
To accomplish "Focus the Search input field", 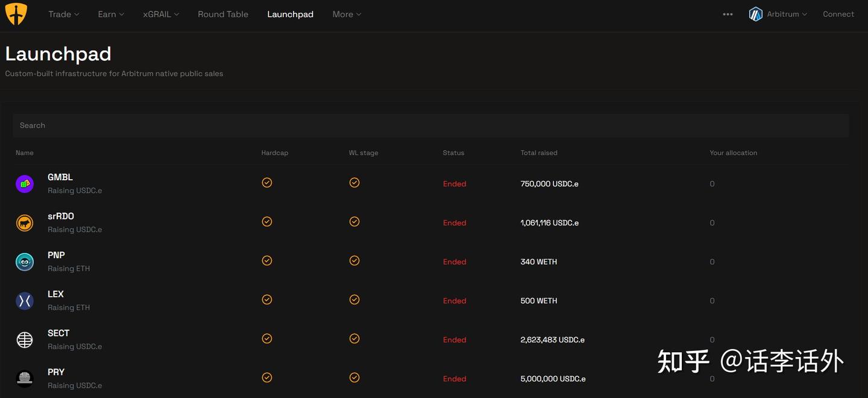I will click(430, 125).
